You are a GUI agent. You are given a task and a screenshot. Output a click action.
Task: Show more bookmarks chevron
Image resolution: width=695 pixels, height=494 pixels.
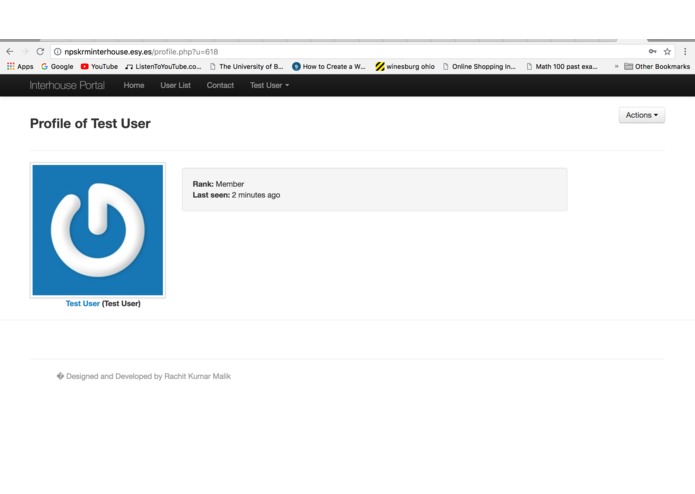(616, 66)
